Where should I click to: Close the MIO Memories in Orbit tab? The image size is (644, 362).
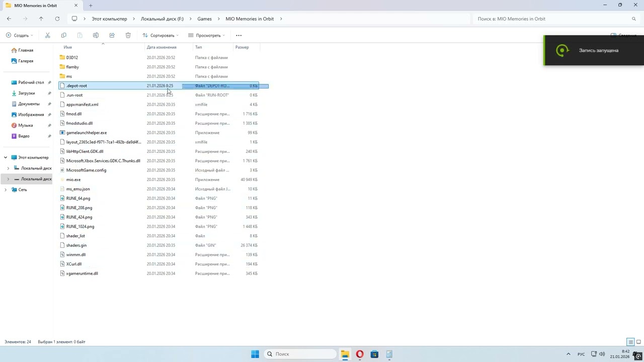tap(76, 5)
